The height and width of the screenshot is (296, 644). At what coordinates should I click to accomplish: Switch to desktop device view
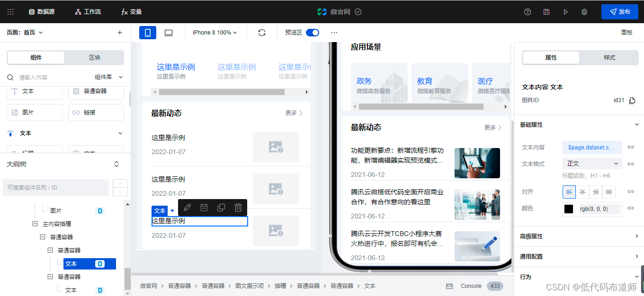tap(169, 33)
